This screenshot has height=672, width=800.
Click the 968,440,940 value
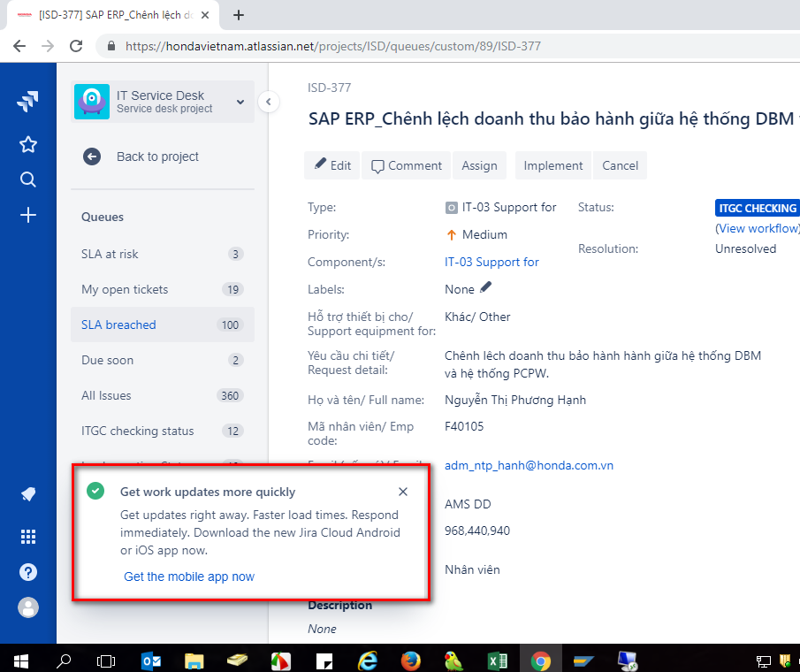click(x=477, y=531)
